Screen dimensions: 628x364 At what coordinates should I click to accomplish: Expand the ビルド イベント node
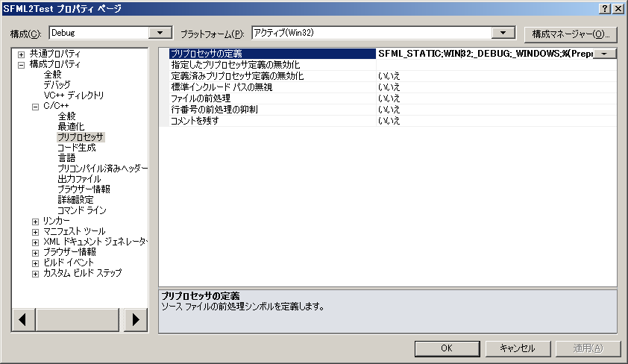pyautogui.click(x=35, y=263)
